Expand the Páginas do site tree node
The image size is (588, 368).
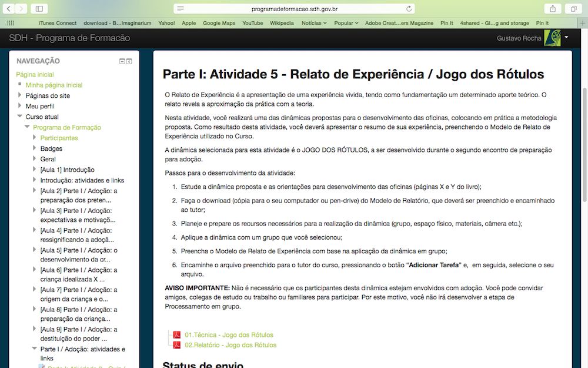pyautogui.click(x=20, y=95)
